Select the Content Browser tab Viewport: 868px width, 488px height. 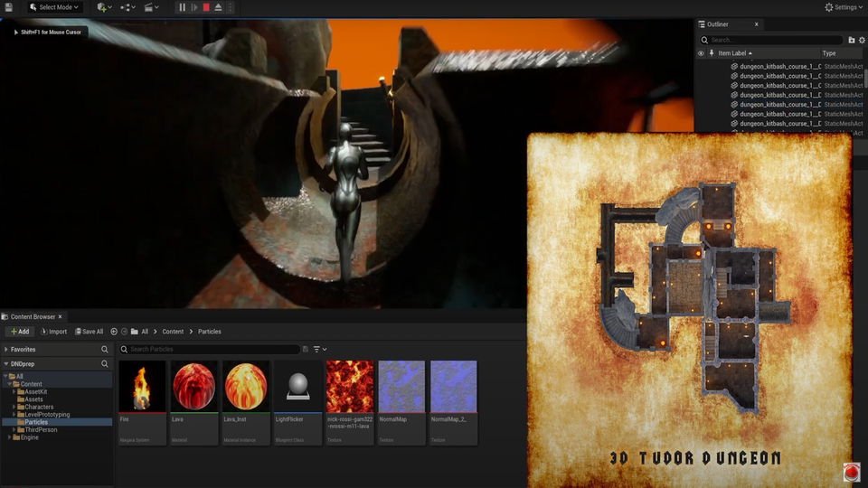[x=32, y=317]
